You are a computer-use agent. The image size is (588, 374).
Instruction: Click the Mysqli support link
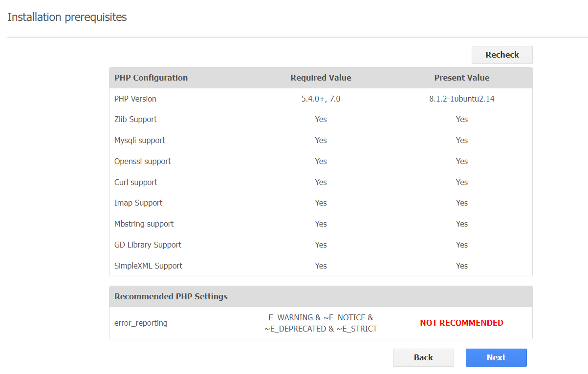pos(139,140)
